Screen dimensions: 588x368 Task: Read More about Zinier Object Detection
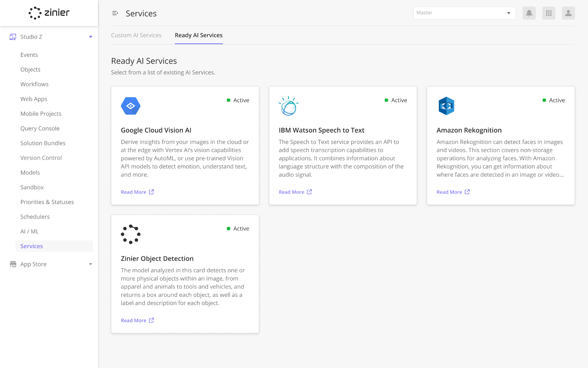point(134,321)
